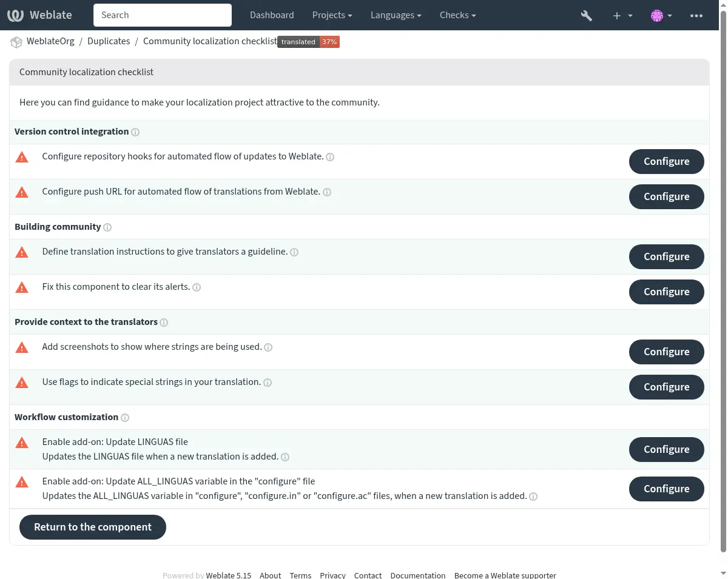The width and height of the screenshot is (728, 579).
Task: Open Become a Weblate supporter link
Action: point(505,575)
